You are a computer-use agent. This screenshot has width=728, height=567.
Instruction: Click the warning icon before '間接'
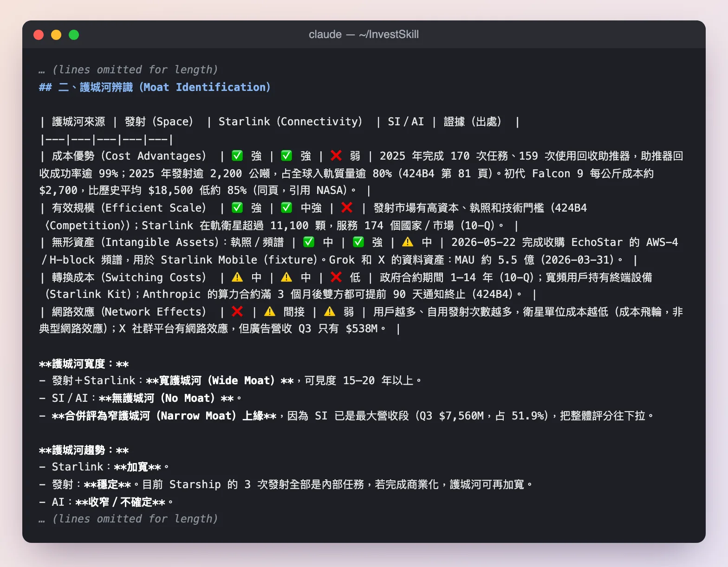pos(270,311)
